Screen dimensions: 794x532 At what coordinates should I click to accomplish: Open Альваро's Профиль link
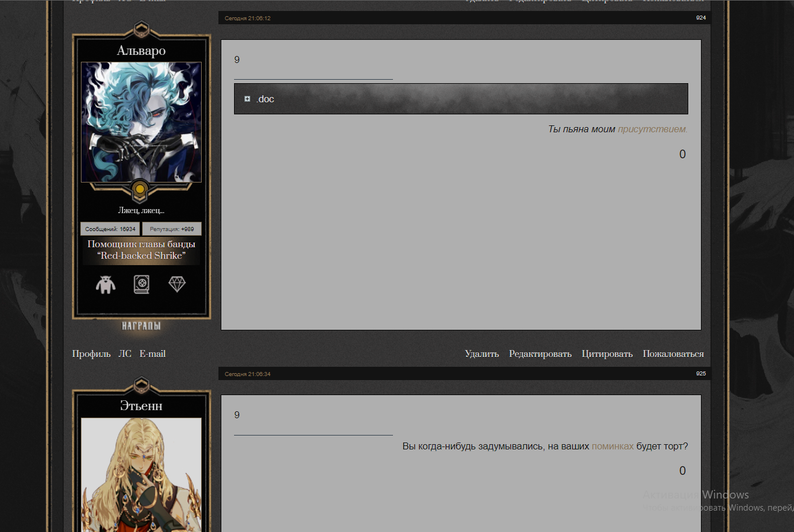pos(91,354)
